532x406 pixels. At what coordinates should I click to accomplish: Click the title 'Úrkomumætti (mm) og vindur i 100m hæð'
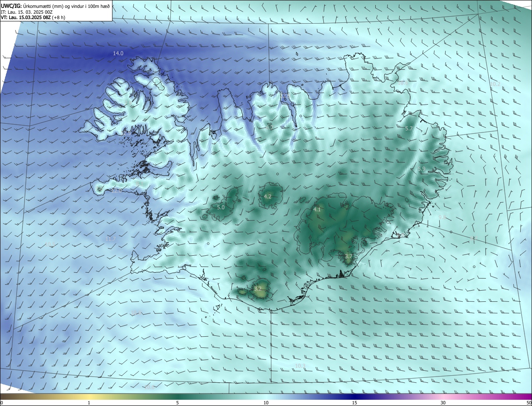(x=66, y=6)
